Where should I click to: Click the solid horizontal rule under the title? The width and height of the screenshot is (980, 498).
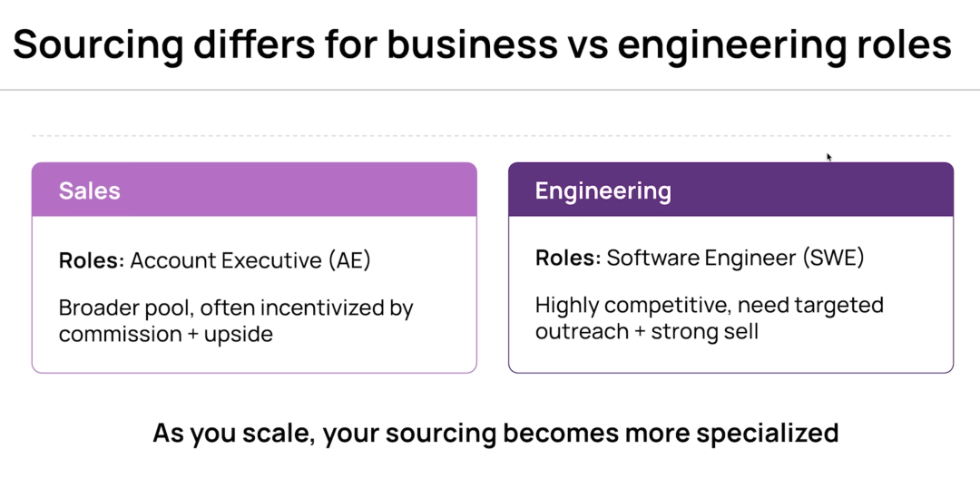click(x=490, y=90)
